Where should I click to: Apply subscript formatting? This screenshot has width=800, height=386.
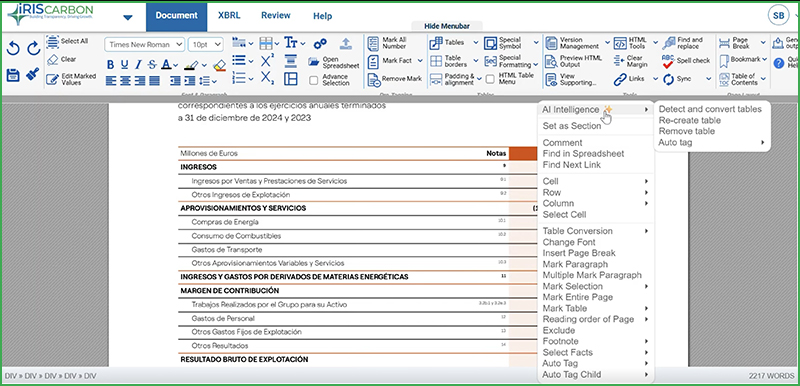coord(267,78)
